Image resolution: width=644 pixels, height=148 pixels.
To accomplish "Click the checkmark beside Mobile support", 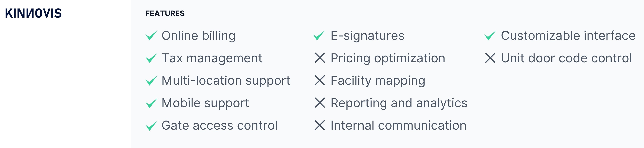I will coord(151,103).
